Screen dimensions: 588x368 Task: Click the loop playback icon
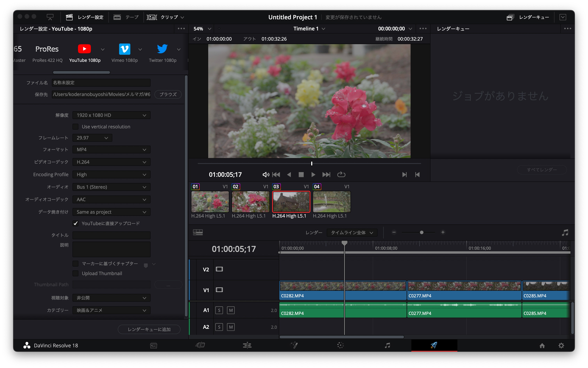point(341,174)
